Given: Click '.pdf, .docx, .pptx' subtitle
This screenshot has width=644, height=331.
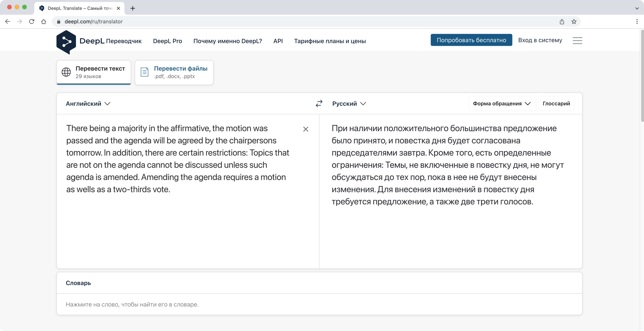Looking at the screenshot, I should (x=174, y=76).
